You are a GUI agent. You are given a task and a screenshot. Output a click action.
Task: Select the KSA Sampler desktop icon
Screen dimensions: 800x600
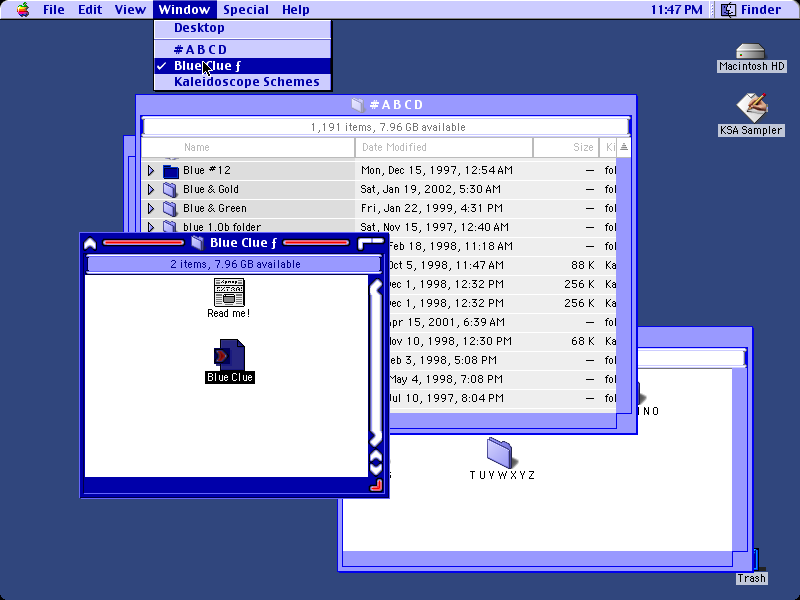point(751,108)
